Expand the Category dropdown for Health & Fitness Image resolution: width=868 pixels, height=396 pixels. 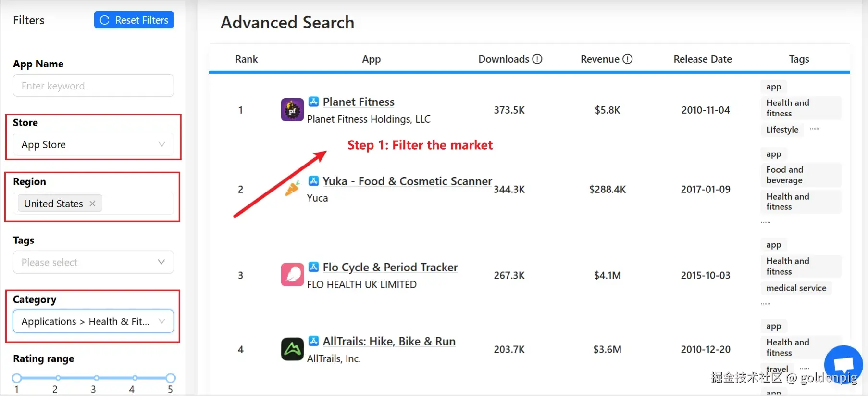pyautogui.click(x=93, y=321)
